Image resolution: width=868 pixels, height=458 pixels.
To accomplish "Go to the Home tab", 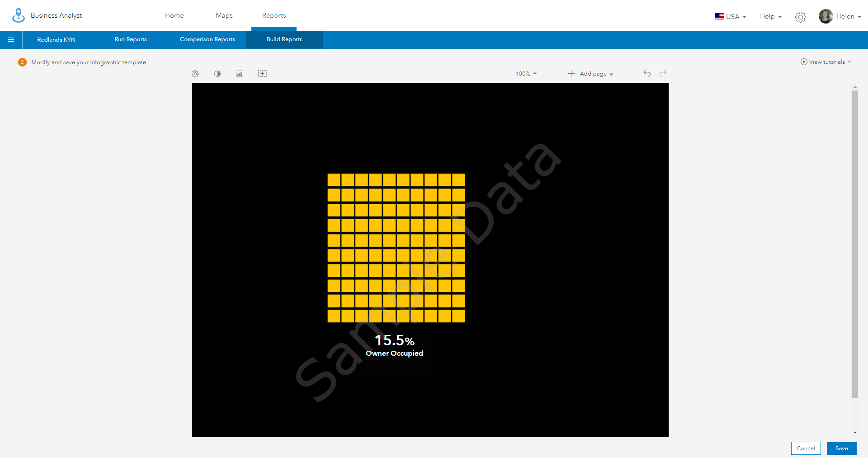I will click(175, 15).
